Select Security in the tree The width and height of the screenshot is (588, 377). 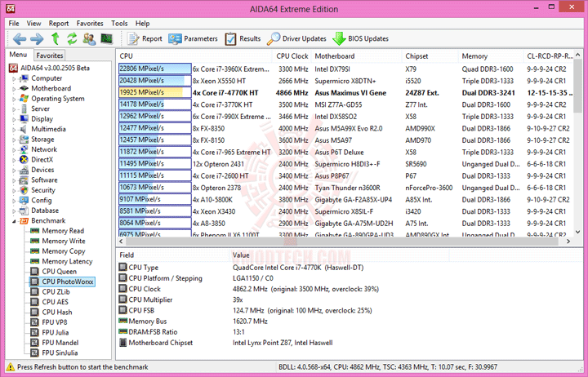click(43, 190)
